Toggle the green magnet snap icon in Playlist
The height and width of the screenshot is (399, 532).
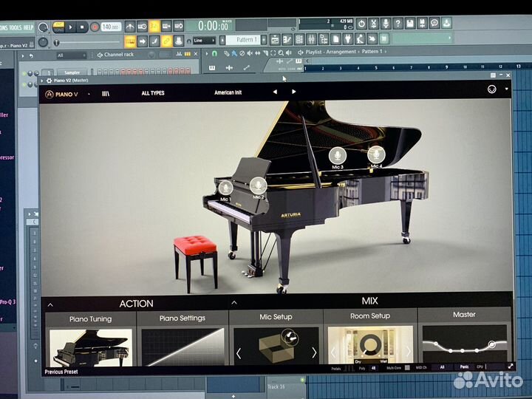coord(214,53)
